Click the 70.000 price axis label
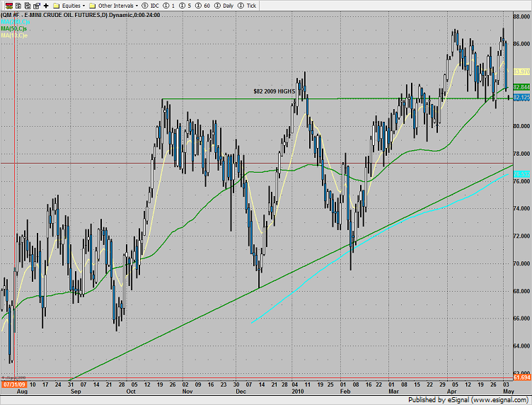 [x=521, y=263]
